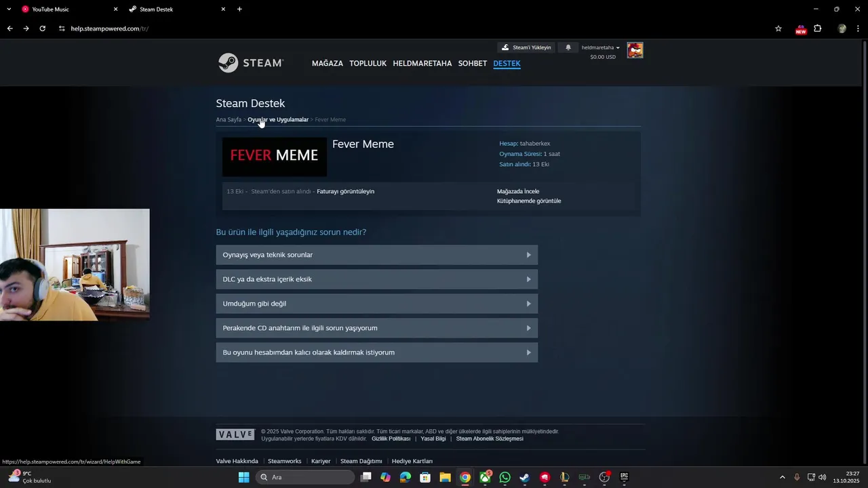
Task: Expand heldmaretaha account dropdown
Action: coord(601,47)
